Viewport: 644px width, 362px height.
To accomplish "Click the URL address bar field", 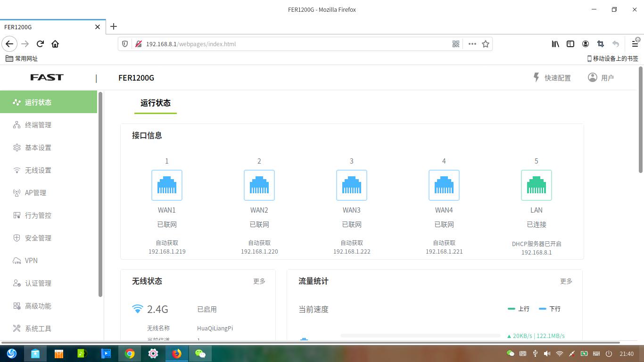I will (x=292, y=44).
